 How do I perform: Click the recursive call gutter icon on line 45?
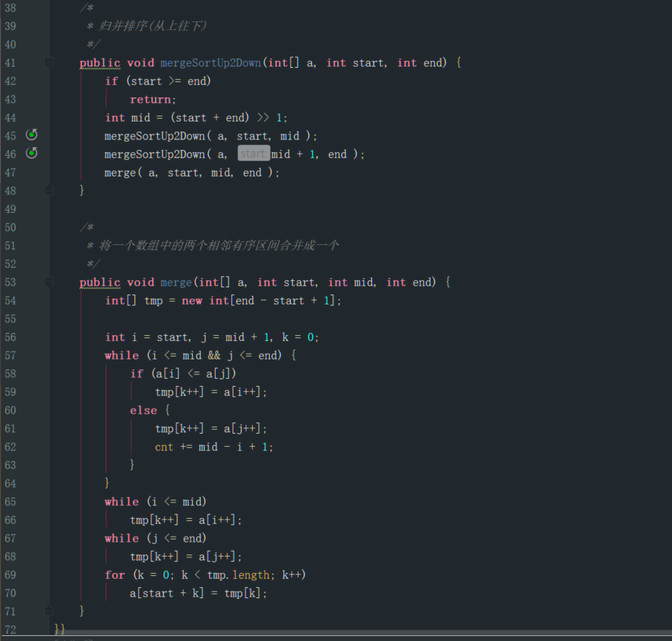point(31,135)
